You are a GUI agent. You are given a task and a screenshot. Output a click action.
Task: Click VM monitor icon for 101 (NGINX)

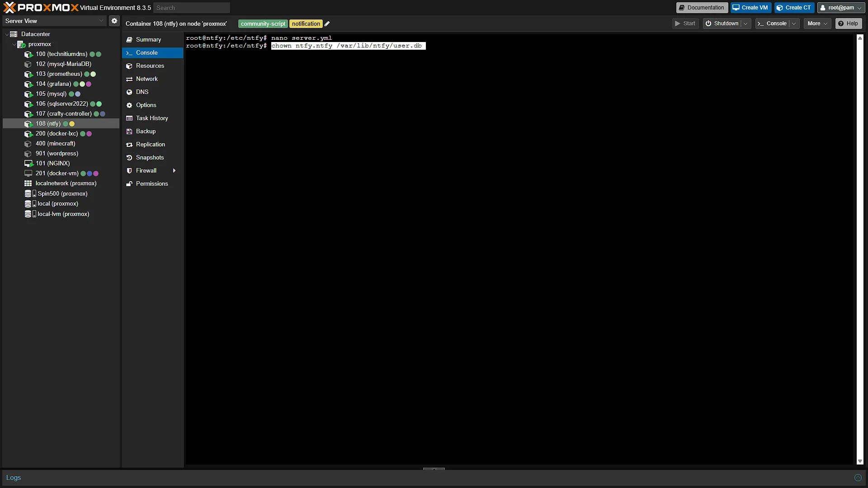tap(28, 164)
